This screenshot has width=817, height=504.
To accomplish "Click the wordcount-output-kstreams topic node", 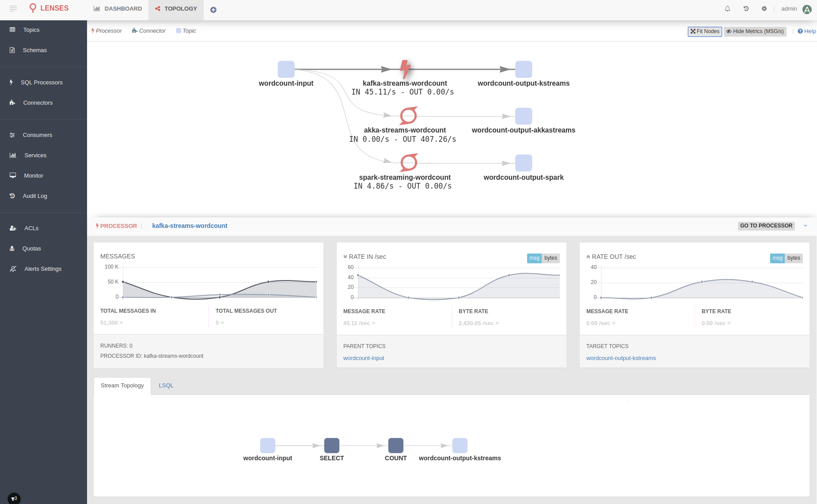I will pos(524,69).
